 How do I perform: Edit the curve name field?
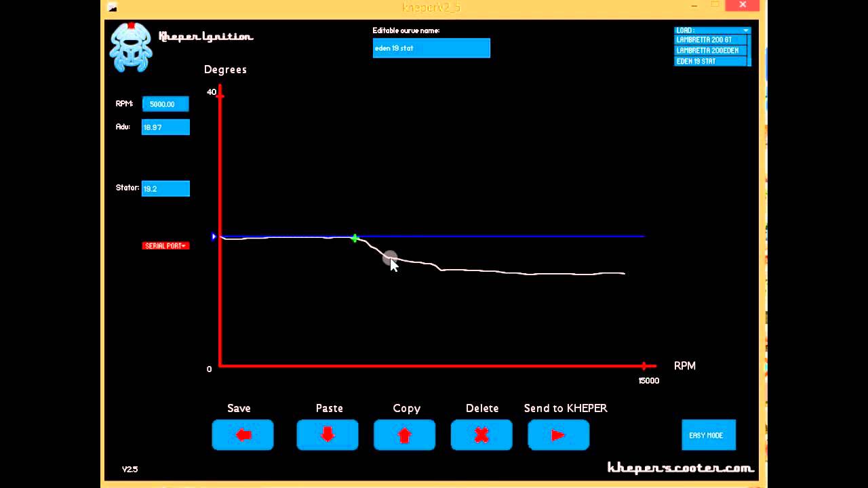click(431, 48)
